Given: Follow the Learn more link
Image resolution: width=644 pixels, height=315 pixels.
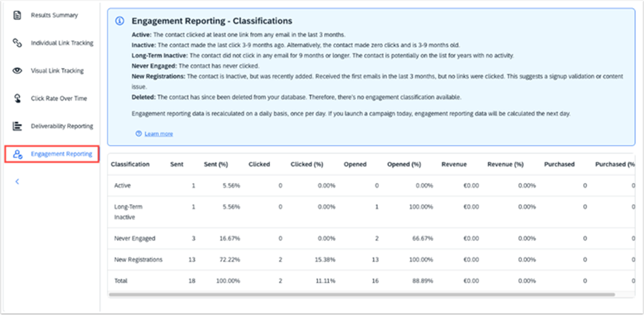Looking at the screenshot, I should (159, 134).
